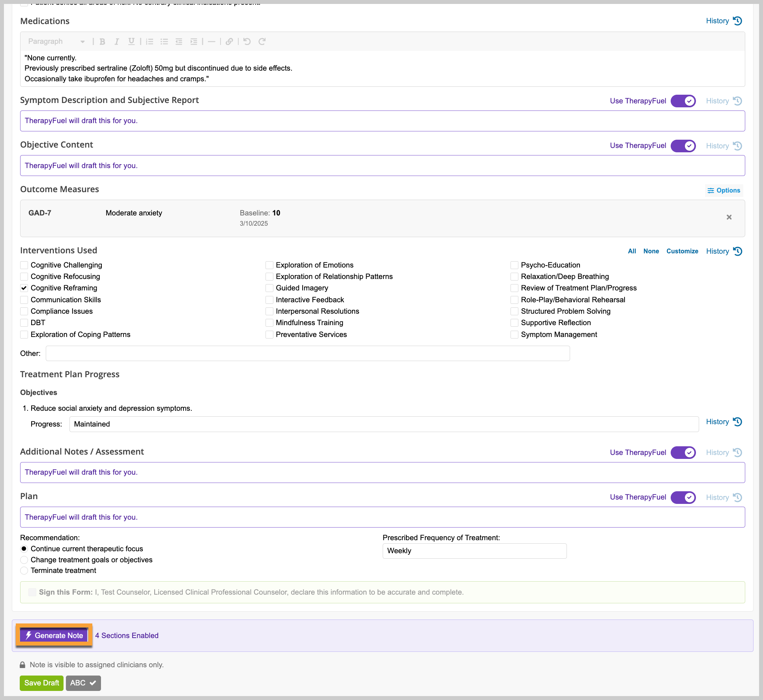Open the Paragraph style dropdown
Viewport: 763px width, 700px height.
coord(56,41)
